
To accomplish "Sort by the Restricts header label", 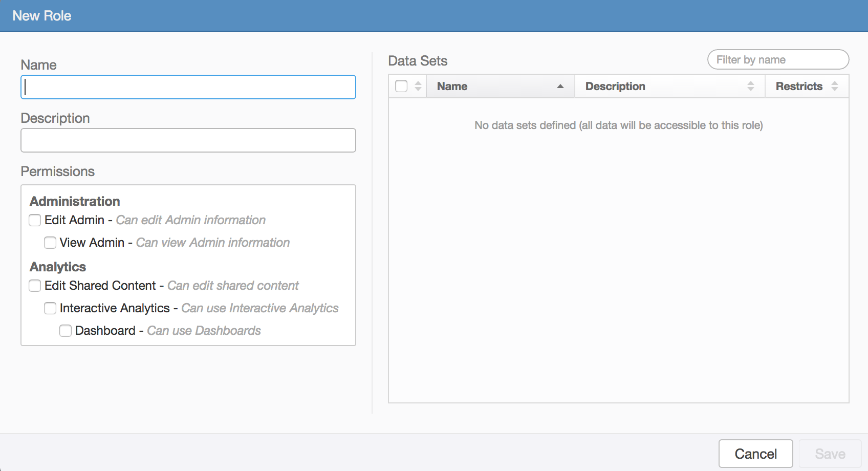I will pyautogui.click(x=799, y=86).
